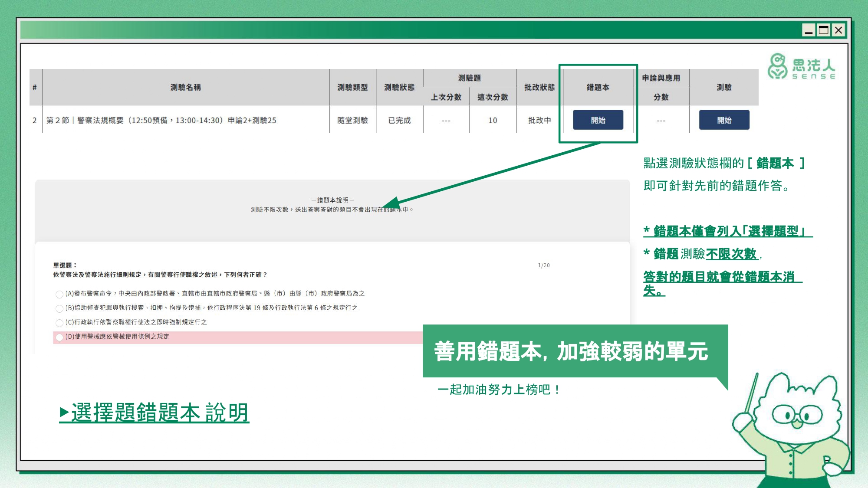Click the 批改狀態 column header
868x488 pixels.
539,88
